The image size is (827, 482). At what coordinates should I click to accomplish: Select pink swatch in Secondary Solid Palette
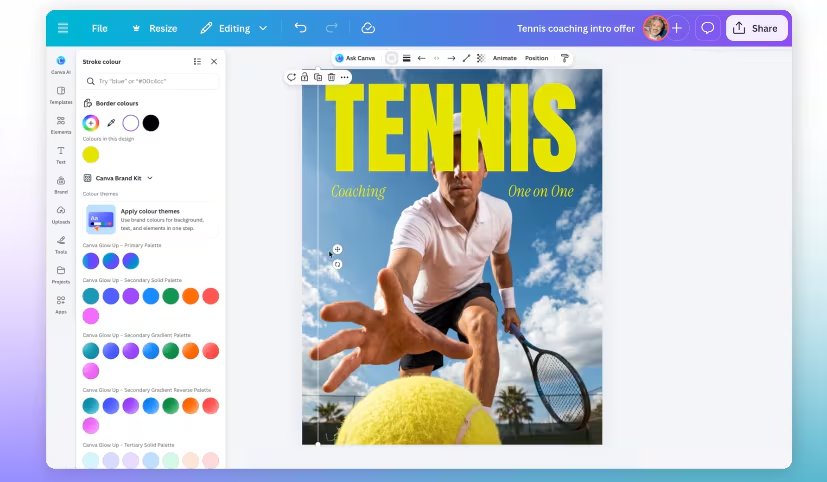(x=91, y=316)
